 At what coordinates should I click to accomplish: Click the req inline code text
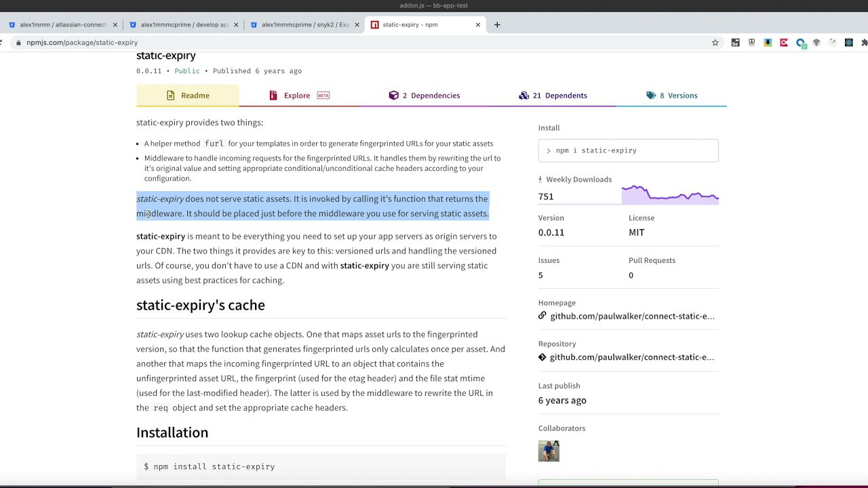pyautogui.click(x=161, y=408)
